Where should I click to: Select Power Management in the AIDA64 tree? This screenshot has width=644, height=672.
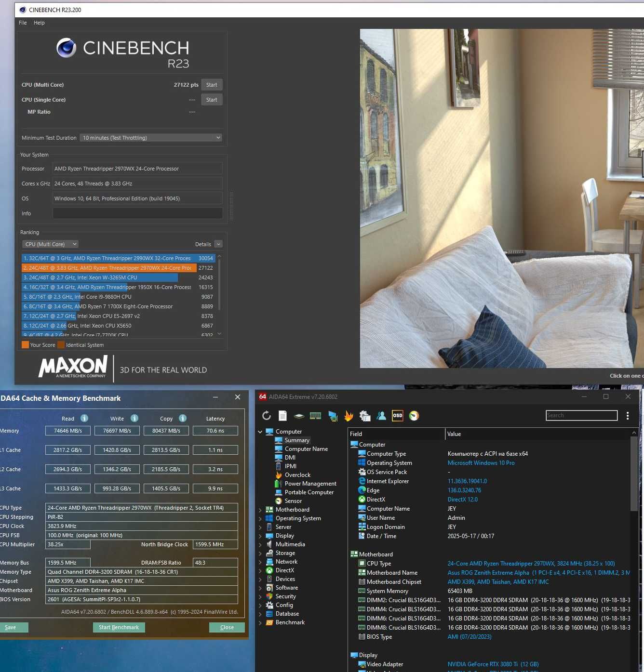coord(310,484)
